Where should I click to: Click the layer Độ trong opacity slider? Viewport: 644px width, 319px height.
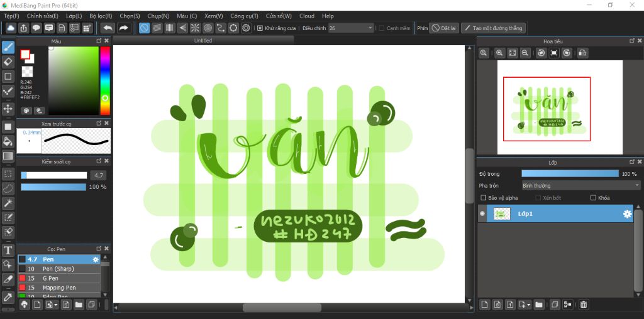click(x=570, y=174)
